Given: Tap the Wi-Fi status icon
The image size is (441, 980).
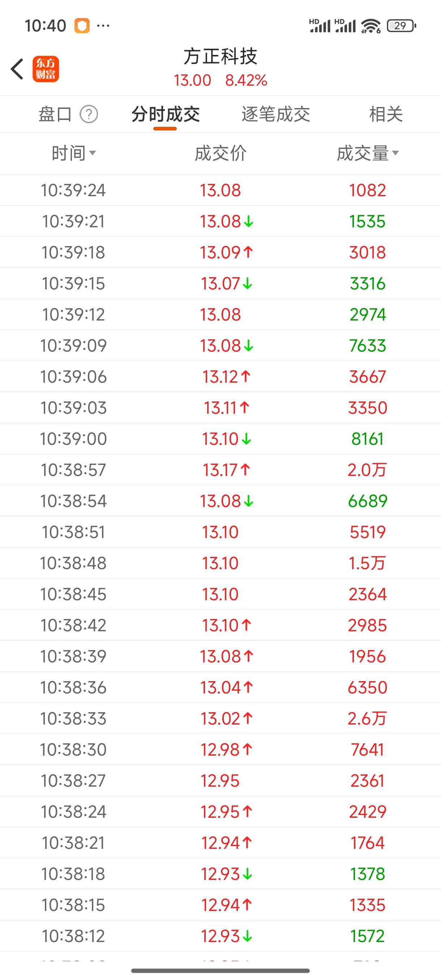Looking at the screenshot, I should click(371, 26).
